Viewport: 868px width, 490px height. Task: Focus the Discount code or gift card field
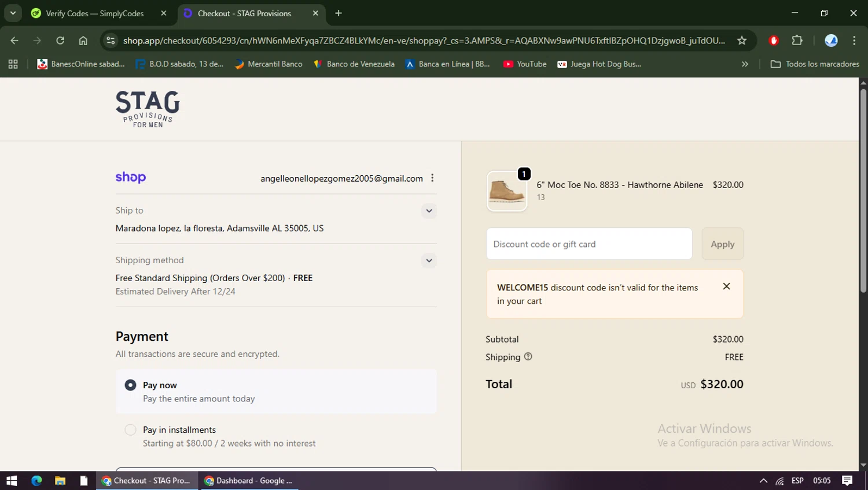point(589,244)
